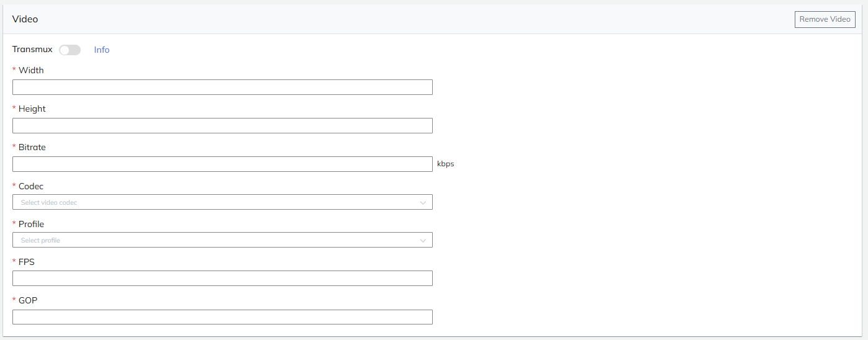Click the Codec field label

coord(31,186)
